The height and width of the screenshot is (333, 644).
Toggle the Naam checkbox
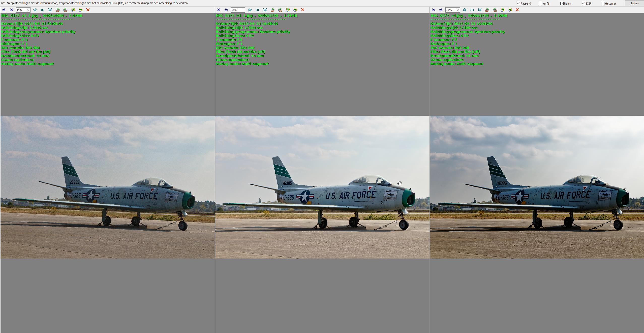point(562,3)
